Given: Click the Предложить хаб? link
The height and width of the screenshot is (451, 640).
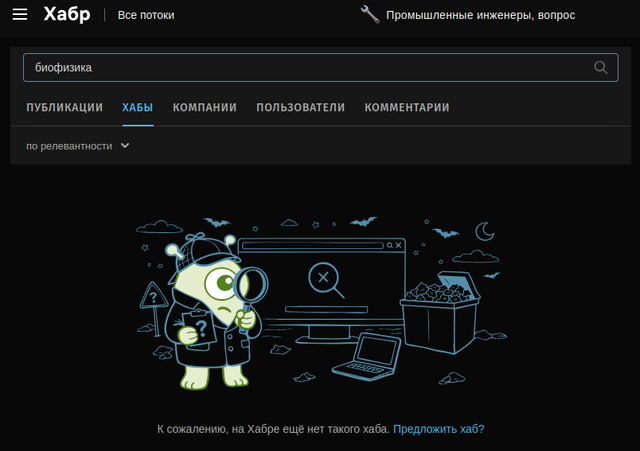Looking at the screenshot, I should pos(438,429).
